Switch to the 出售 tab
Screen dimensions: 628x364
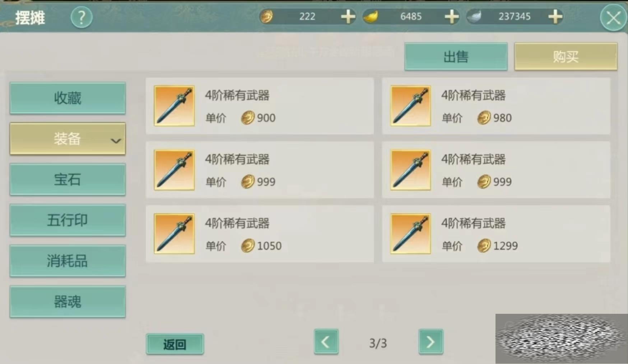[x=456, y=57]
